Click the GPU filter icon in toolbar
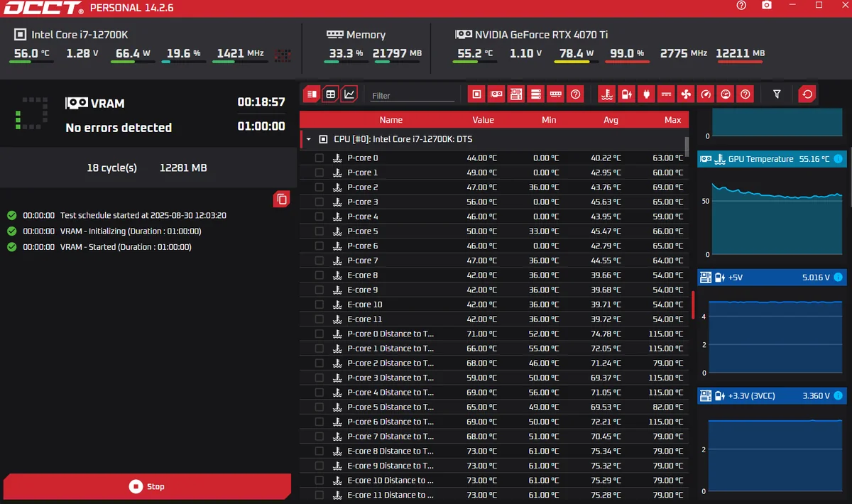The height and width of the screenshot is (504, 852). [497, 94]
